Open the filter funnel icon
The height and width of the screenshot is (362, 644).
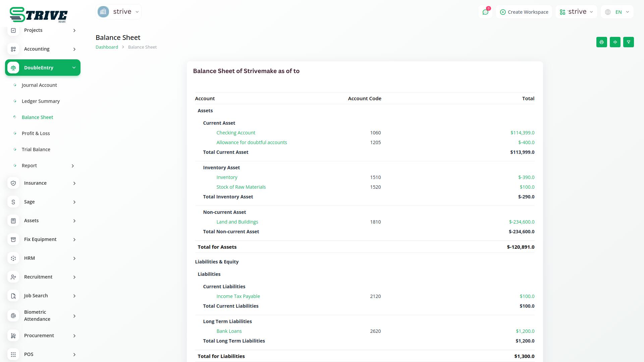[x=628, y=42]
